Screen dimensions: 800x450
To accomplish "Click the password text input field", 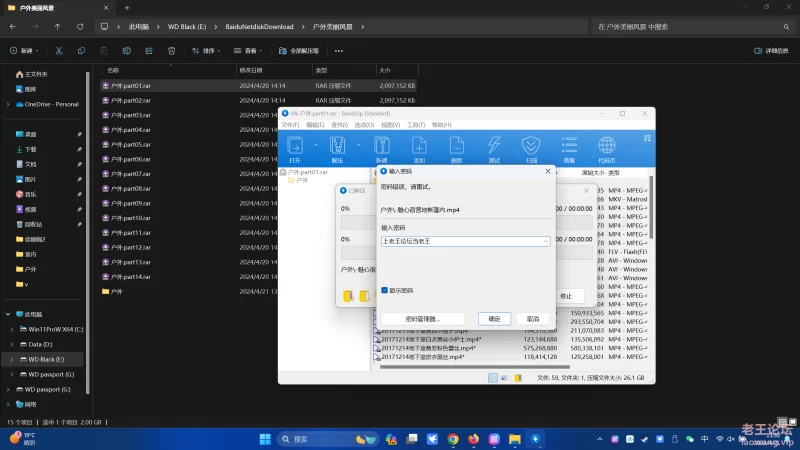I will coord(460,241).
